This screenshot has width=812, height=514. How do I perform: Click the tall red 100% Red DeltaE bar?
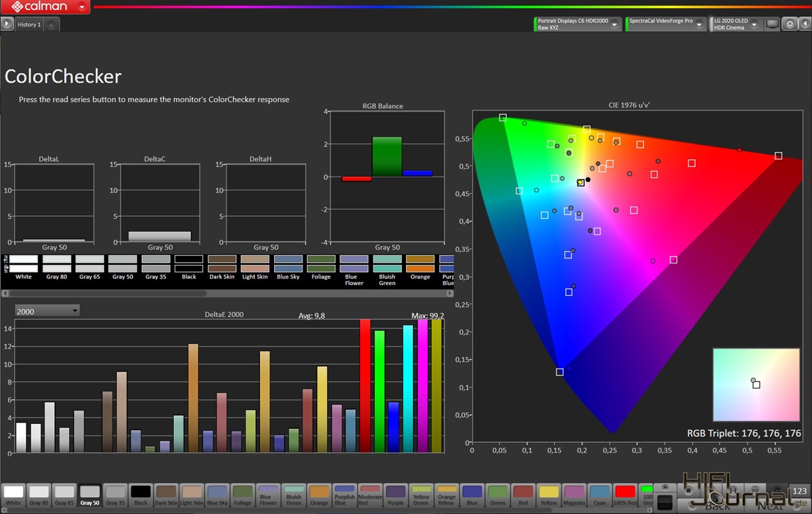(x=365, y=385)
